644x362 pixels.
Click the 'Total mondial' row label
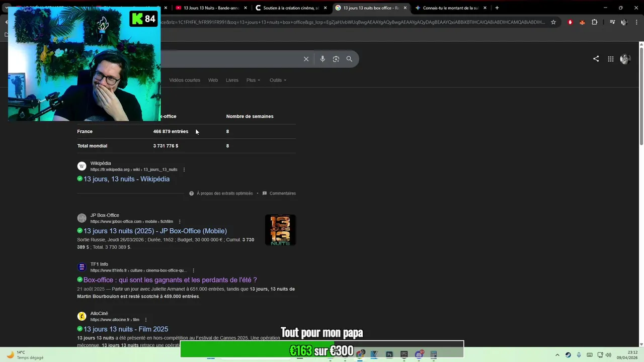pos(92,146)
